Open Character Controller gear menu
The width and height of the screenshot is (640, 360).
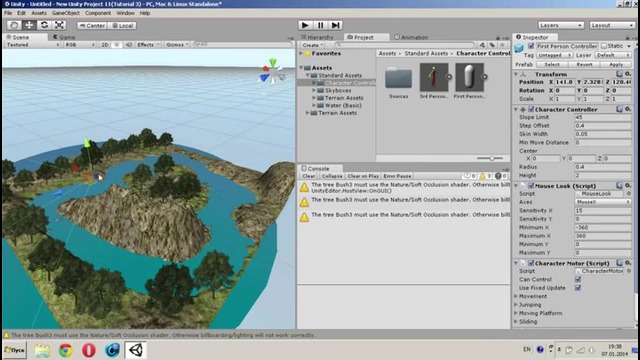pos(628,109)
